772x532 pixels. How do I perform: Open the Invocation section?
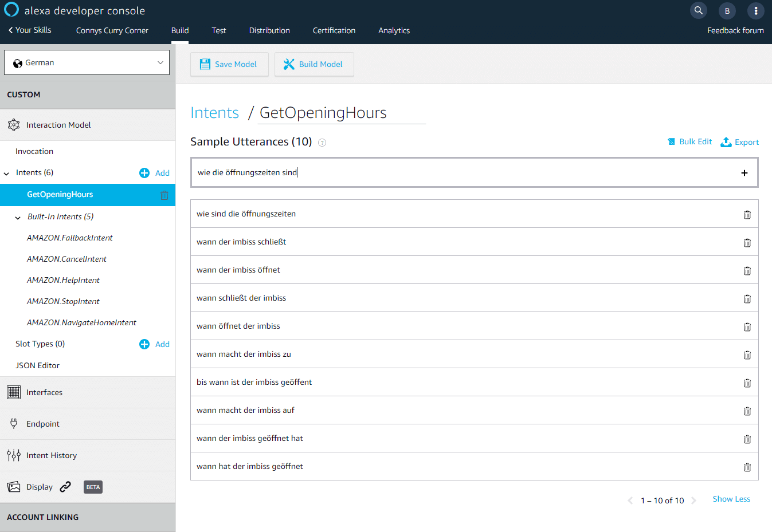pyautogui.click(x=34, y=151)
